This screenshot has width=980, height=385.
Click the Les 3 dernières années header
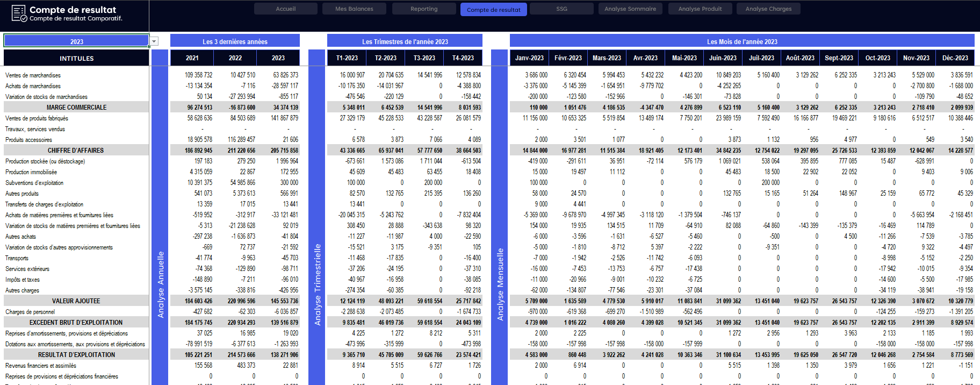point(235,41)
